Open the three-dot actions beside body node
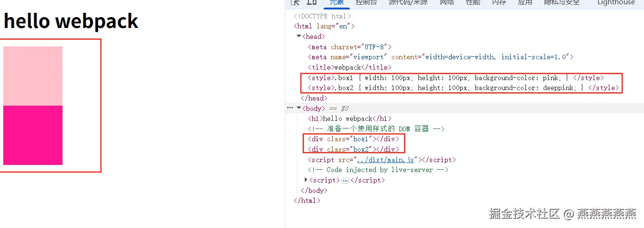Image resolution: width=644 pixels, height=228 pixels. pyautogui.click(x=290, y=108)
